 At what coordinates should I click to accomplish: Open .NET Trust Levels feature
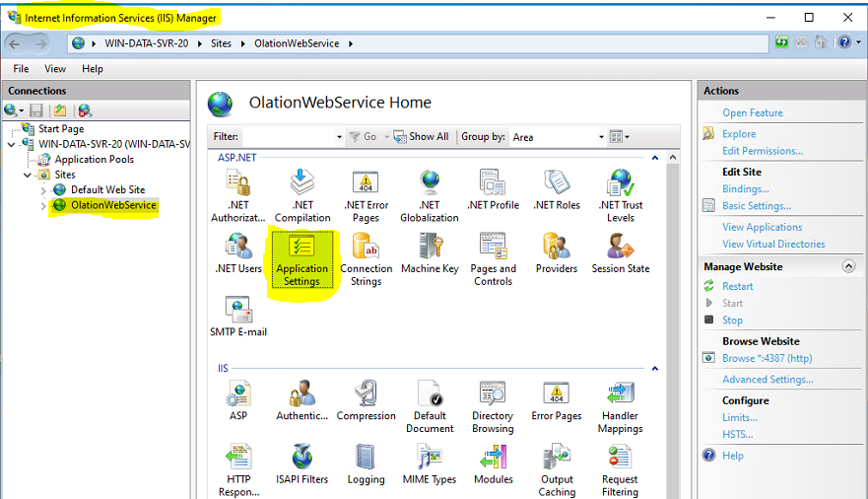(620, 195)
